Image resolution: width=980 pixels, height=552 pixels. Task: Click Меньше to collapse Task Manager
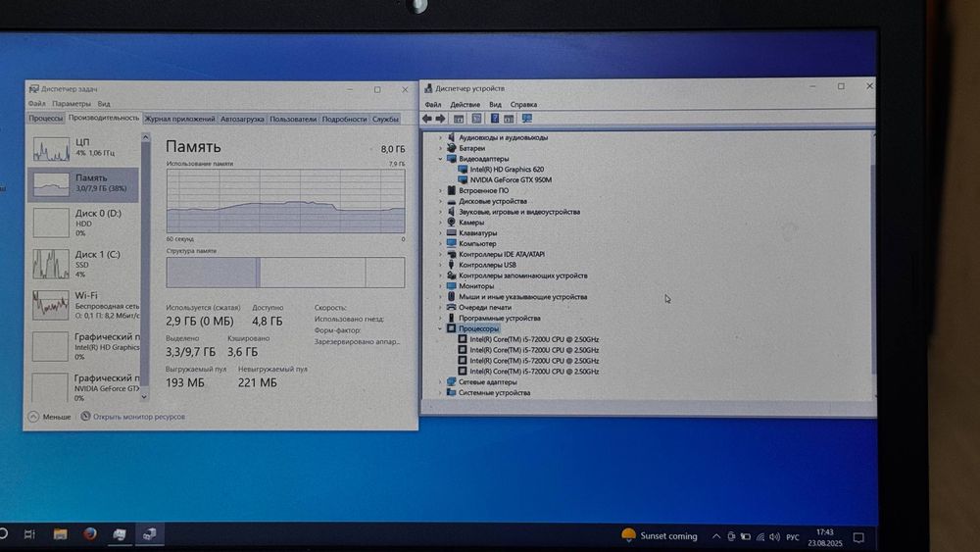click(49, 417)
